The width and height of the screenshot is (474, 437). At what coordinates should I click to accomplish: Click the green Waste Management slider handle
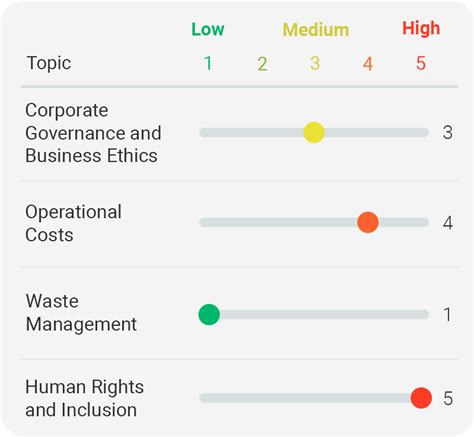pyautogui.click(x=209, y=314)
